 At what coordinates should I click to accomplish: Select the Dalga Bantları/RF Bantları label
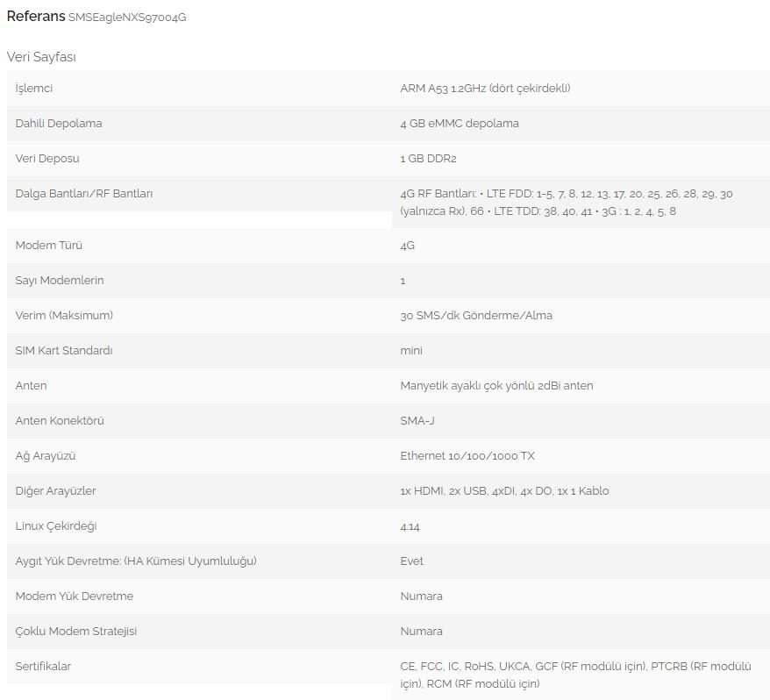(x=84, y=194)
